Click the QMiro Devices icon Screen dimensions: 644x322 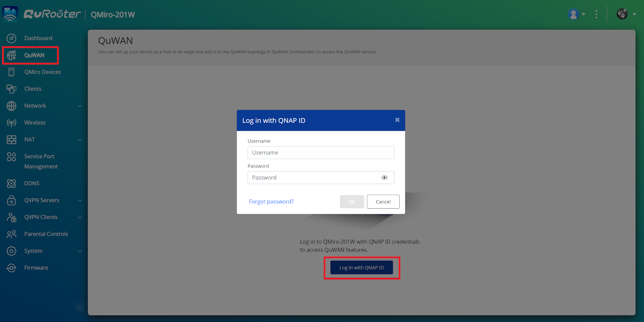(x=11, y=72)
